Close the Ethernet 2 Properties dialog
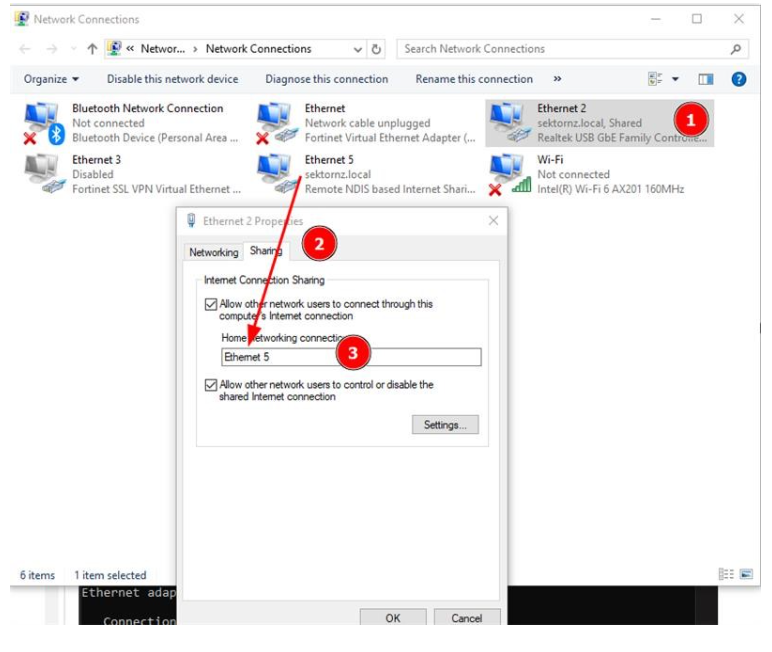The image size is (772, 652). (493, 221)
